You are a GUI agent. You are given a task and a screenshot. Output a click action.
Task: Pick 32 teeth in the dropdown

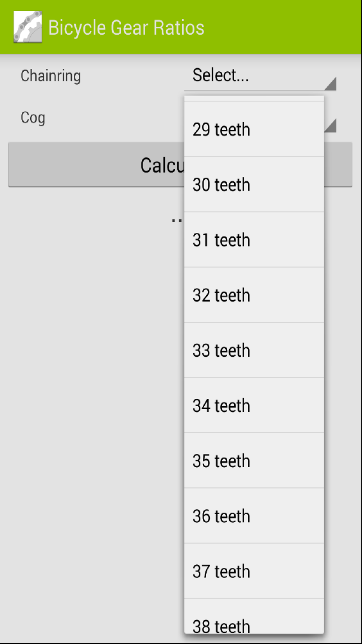click(x=254, y=295)
